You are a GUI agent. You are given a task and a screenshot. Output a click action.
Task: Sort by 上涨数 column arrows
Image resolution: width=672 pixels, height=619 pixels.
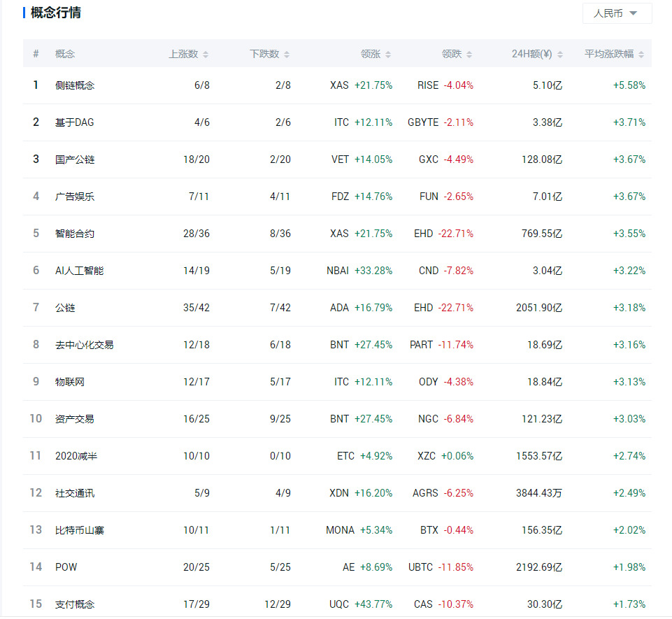(206, 55)
